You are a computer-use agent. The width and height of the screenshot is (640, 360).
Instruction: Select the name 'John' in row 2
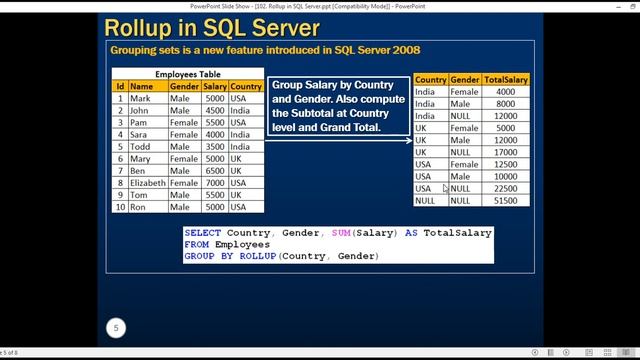(139, 111)
